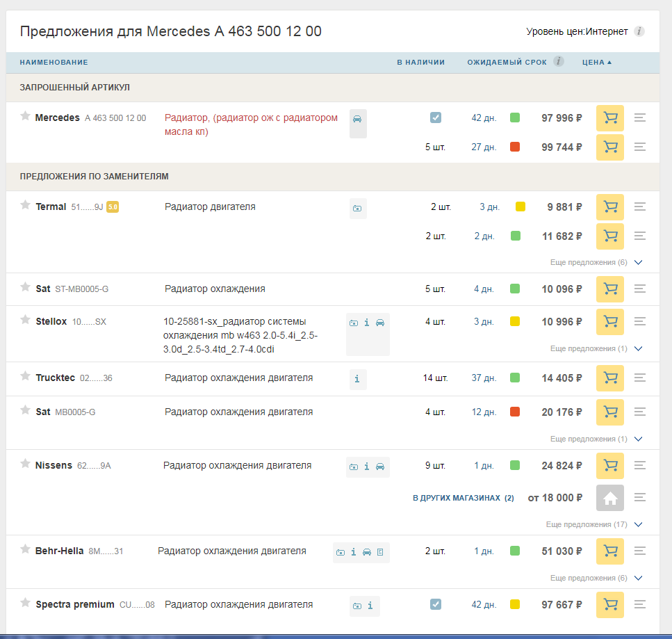Open В других магазинах (2) link
This screenshot has width=672, height=639.
coord(464,498)
